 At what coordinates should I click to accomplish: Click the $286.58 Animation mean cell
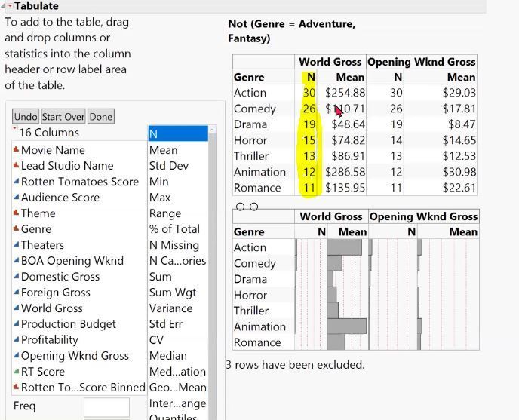tap(345, 172)
